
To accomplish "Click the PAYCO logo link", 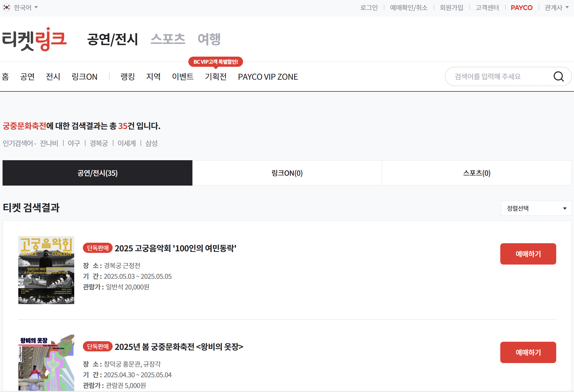I will (521, 8).
